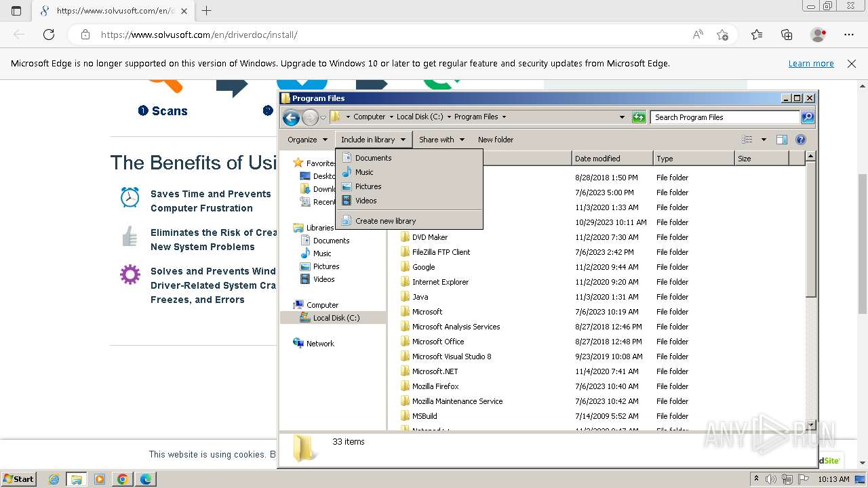Click the Edge read aloud icon
Viewport: 868px width, 488px height.
coord(698,35)
